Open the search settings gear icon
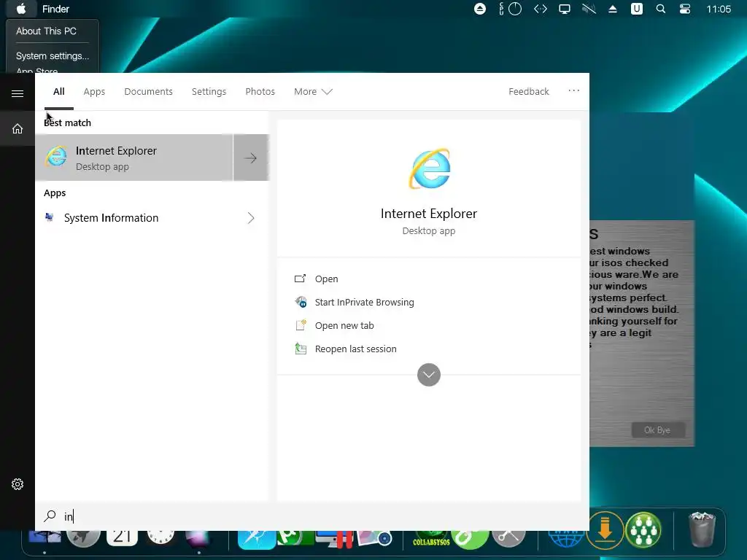Viewport: 747px width, 560px height. click(x=18, y=484)
